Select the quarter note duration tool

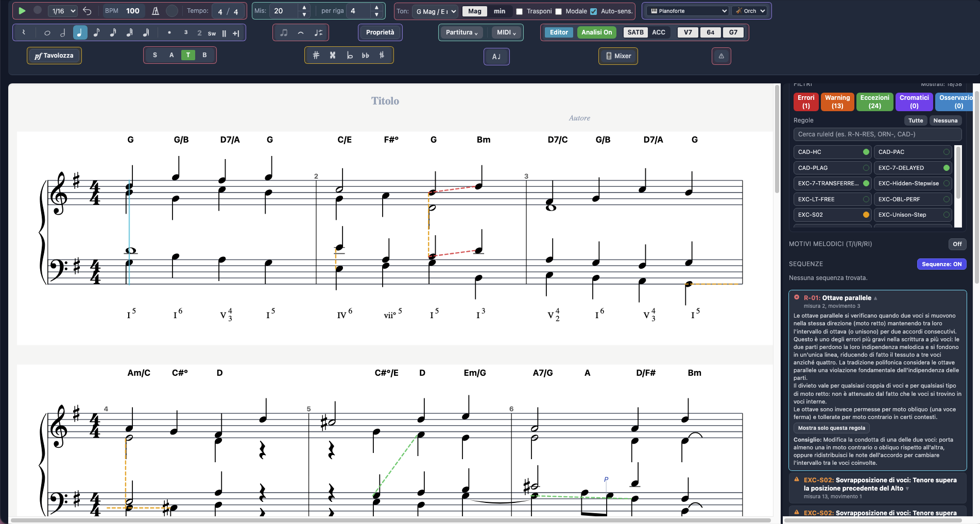80,32
